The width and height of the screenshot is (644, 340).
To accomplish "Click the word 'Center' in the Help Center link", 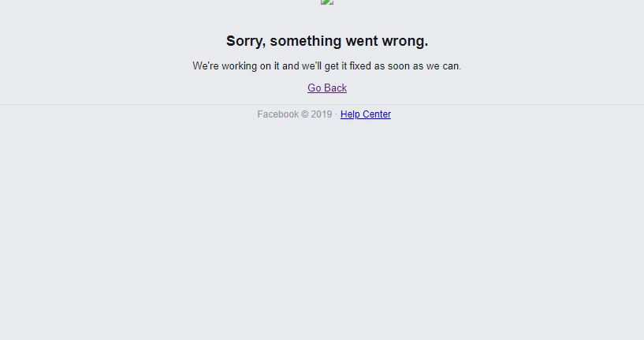I will click(x=377, y=114).
